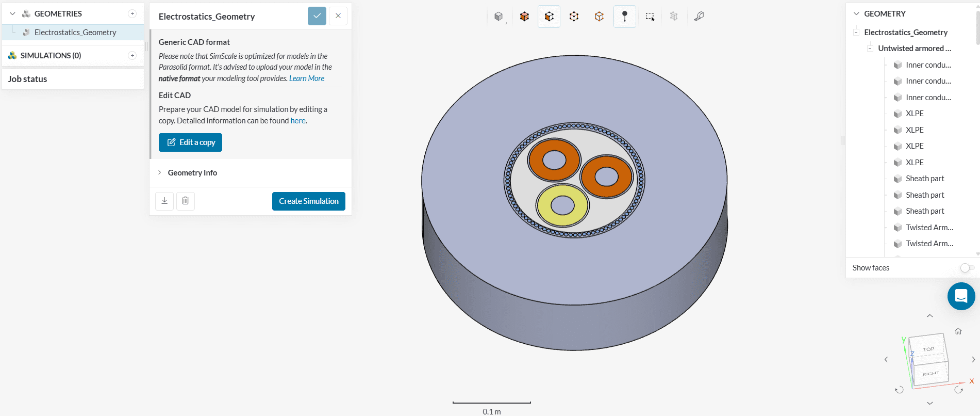Click the plus icon next to GEOMETRIES

[132, 14]
